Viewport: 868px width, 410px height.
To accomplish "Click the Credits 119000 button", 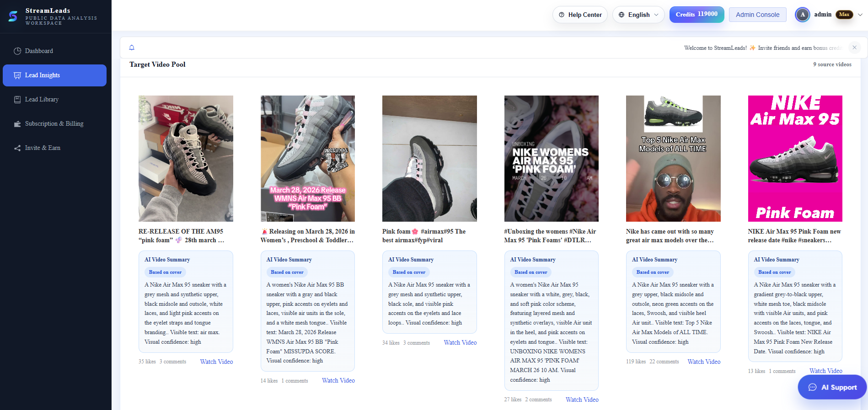I will coord(697,15).
